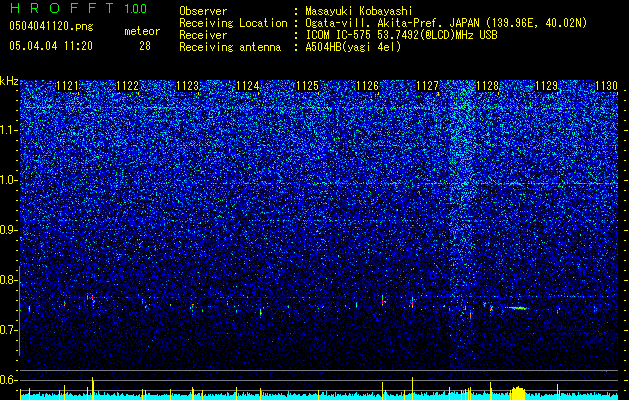Image resolution: width=629 pixels, height=400 pixels.
Task: Click the 1122 time marker
Action: (128, 86)
